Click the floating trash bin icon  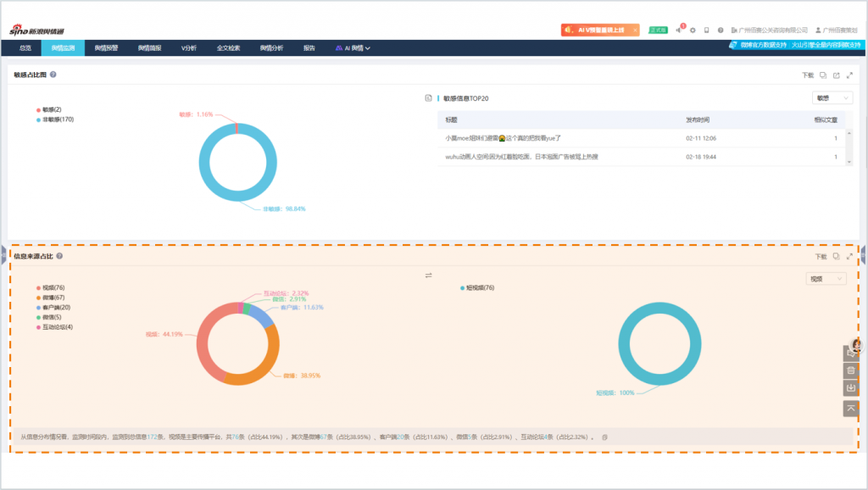point(851,370)
